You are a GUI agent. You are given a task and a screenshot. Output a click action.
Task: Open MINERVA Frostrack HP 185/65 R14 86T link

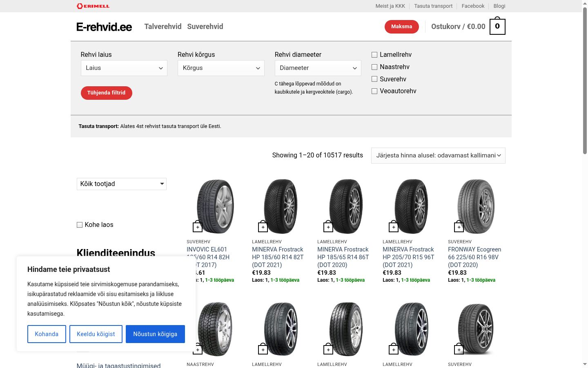pyautogui.click(x=343, y=257)
